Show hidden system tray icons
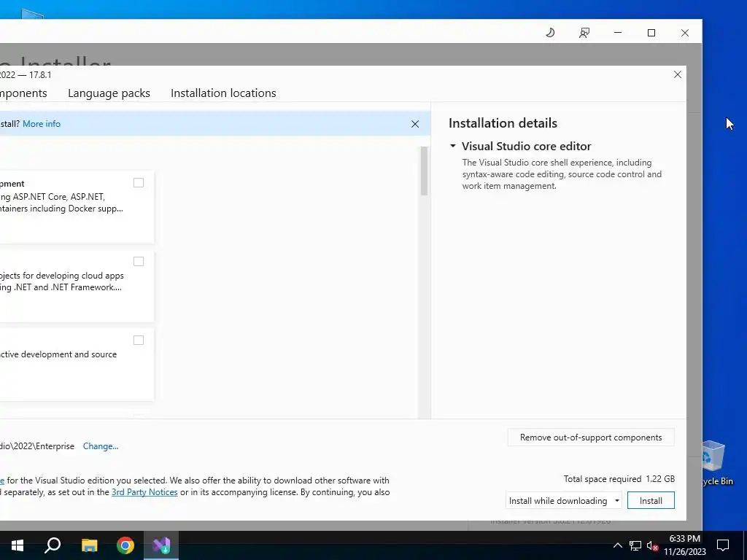The width and height of the screenshot is (747, 560). point(617,545)
